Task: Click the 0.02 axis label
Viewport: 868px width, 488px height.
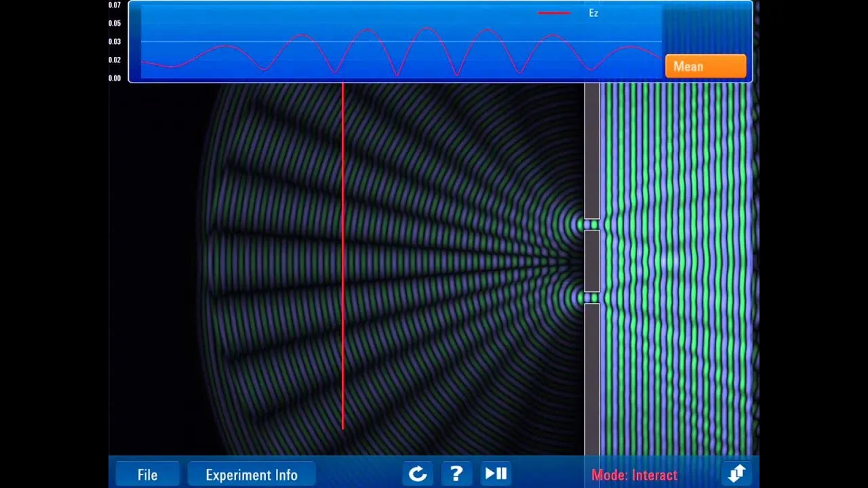Action: click(115, 60)
